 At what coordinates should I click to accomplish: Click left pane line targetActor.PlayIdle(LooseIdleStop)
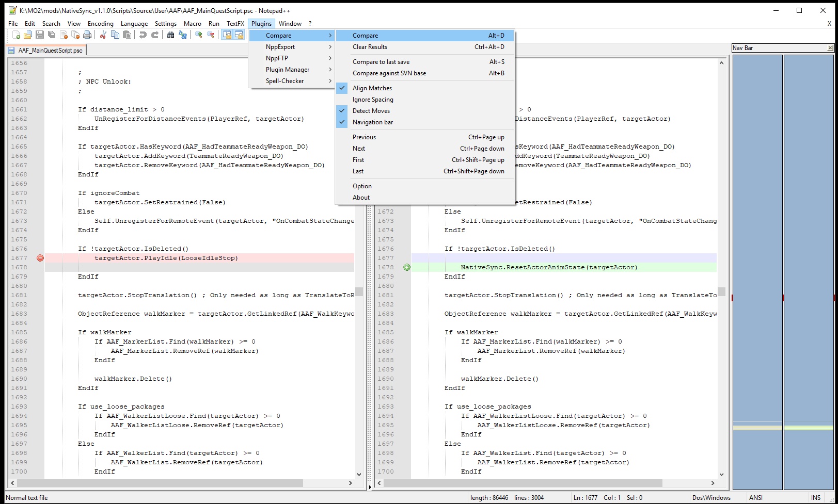[x=166, y=258]
